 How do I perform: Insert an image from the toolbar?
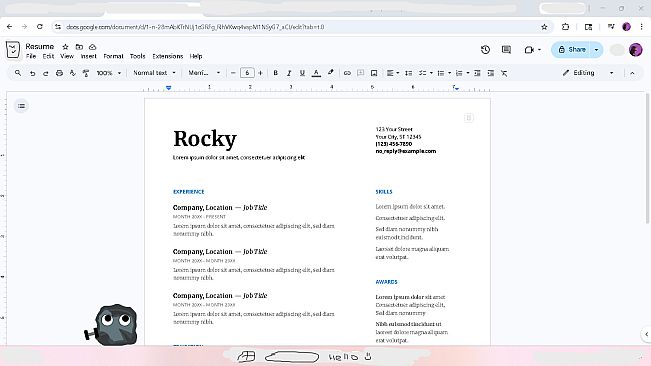pos(374,73)
